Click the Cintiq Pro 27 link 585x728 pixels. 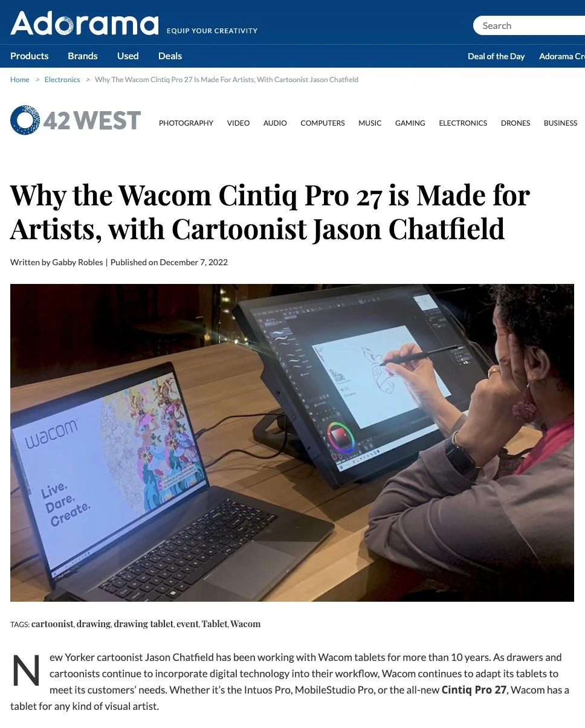point(474,690)
